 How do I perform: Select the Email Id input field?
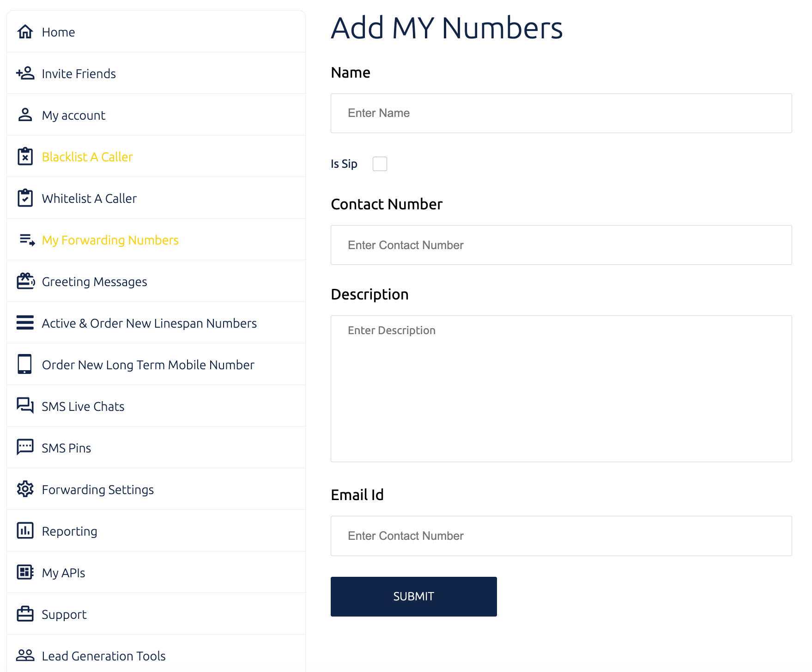pos(561,536)
